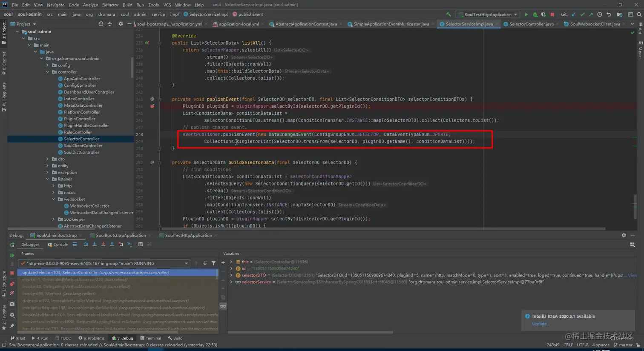The height and width of the screenshot is (351, 644).
Task: Switch to Console tab in debugger
Action: click(x=57, y=245)
